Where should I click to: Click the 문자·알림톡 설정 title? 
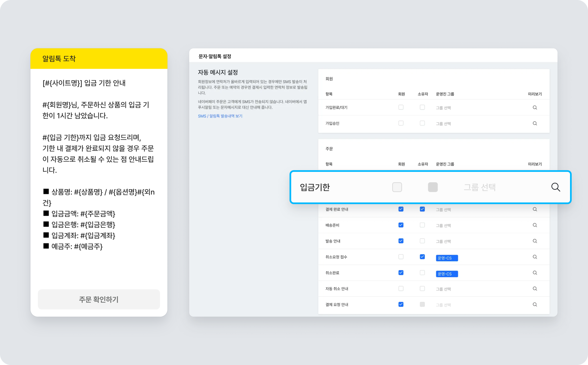pyautogui.click(x=215, y=56)
